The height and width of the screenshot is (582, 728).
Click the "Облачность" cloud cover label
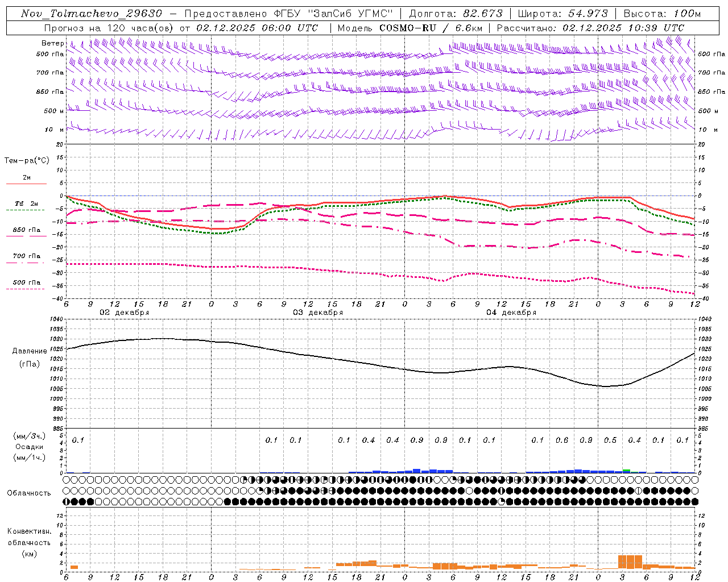[29, 493]
